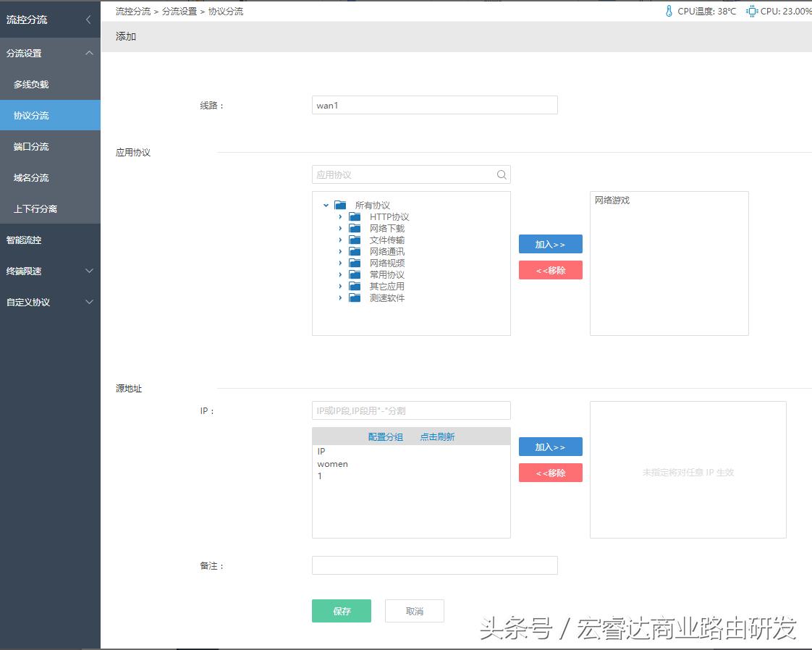Click the 网络通讯 folder icon

[x=355, y=251]
